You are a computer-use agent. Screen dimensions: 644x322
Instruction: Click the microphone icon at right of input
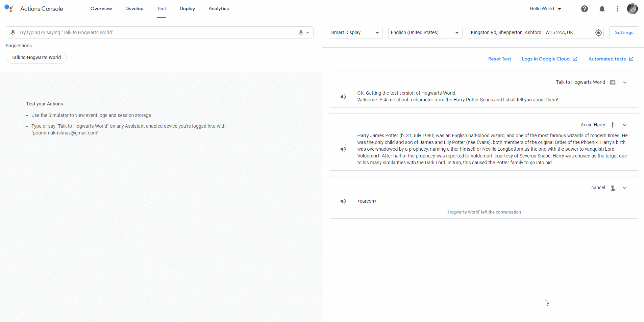pyautogui.click(x=301, y=32)
